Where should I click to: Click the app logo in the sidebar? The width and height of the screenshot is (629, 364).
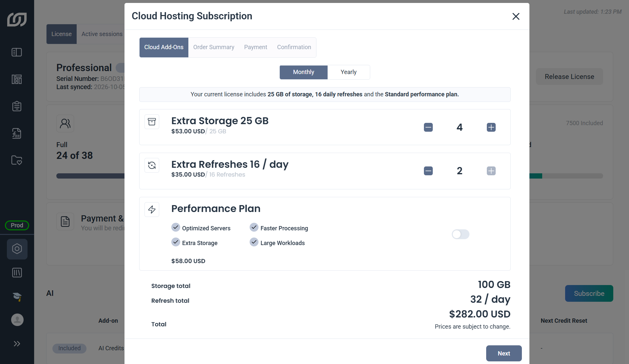pos(17,19)
